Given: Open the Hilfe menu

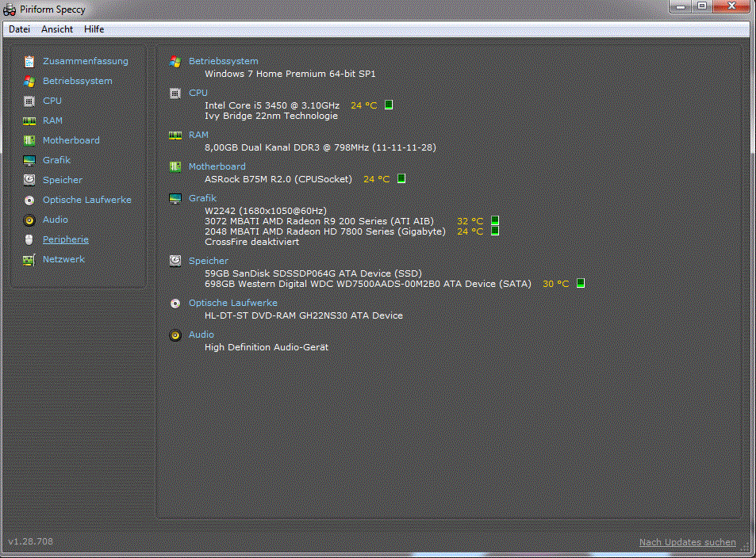Looking at the screenshot, I should (x=94, y=29).
